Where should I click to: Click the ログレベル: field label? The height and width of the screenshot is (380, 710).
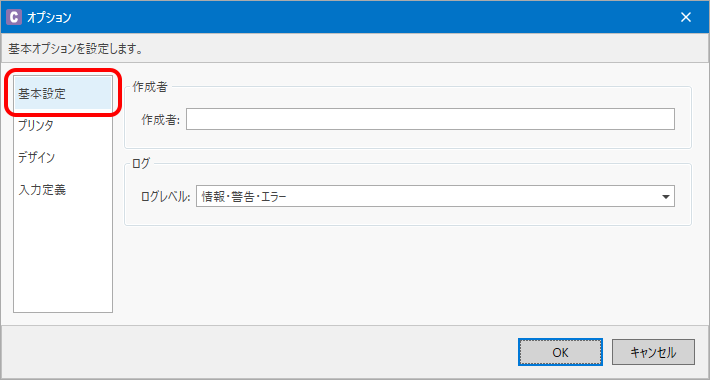click(x=166, y=197)
